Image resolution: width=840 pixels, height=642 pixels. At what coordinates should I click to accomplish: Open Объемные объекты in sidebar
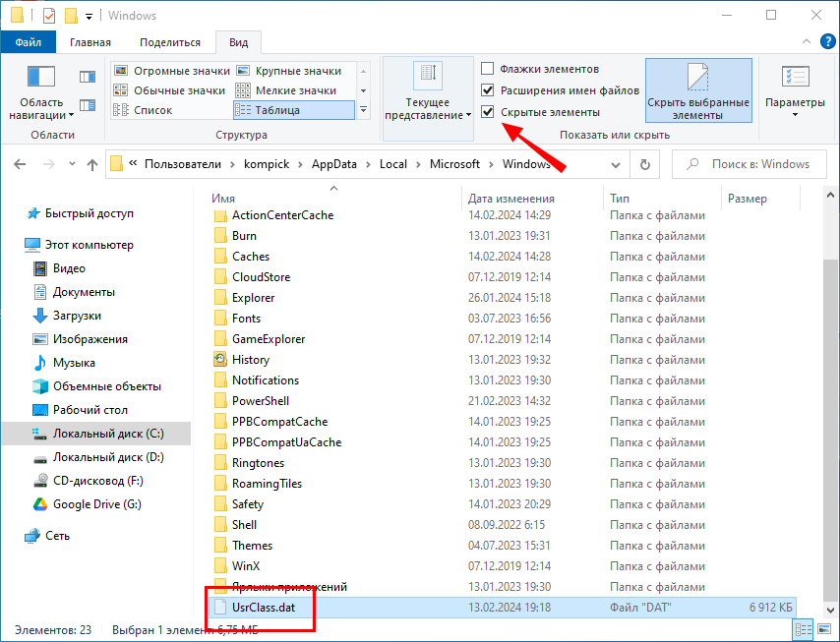point(97,386)
